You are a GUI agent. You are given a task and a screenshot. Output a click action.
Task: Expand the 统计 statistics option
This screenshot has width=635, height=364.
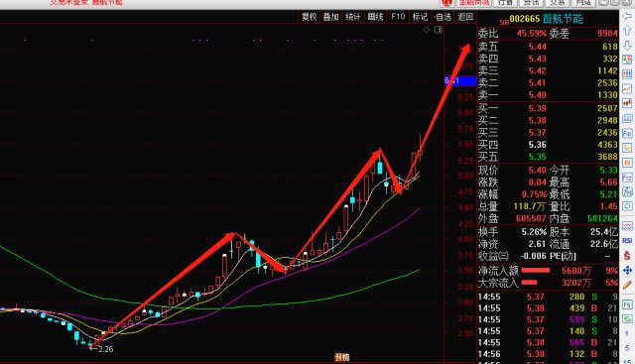(353, 17)
